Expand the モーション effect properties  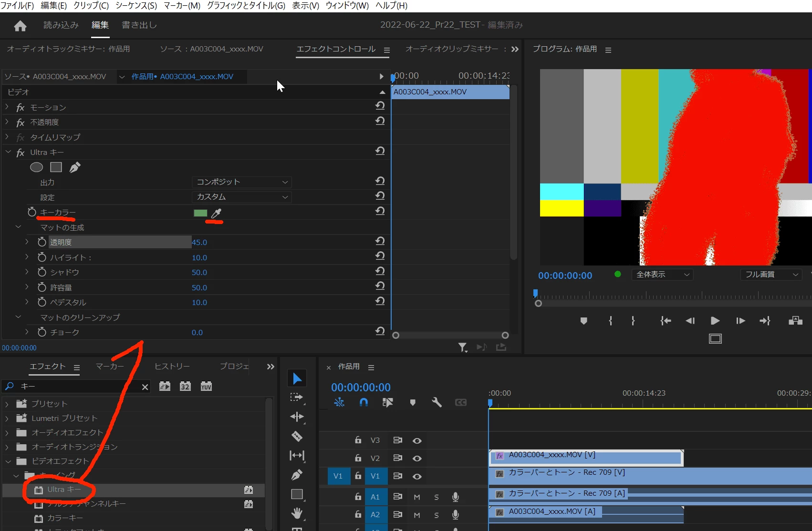[7, 107]
